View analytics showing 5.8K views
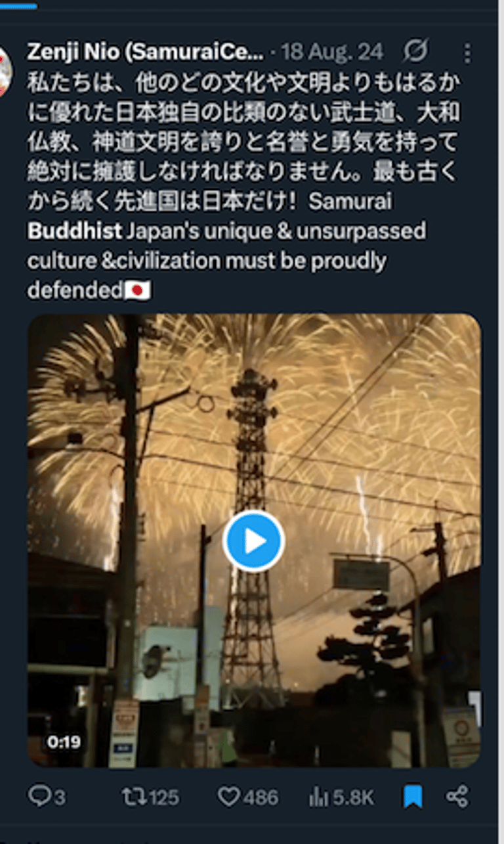The height and width of the screenshot is (844, 504). [341, 797]
